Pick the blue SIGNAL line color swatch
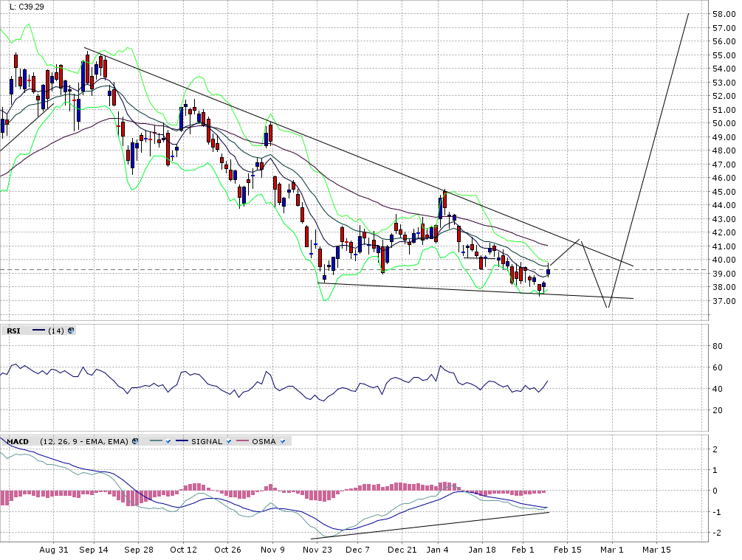Image resolution: width=742 pixels, height=560 pixels. pyautogui.click(x=180, y=441)
